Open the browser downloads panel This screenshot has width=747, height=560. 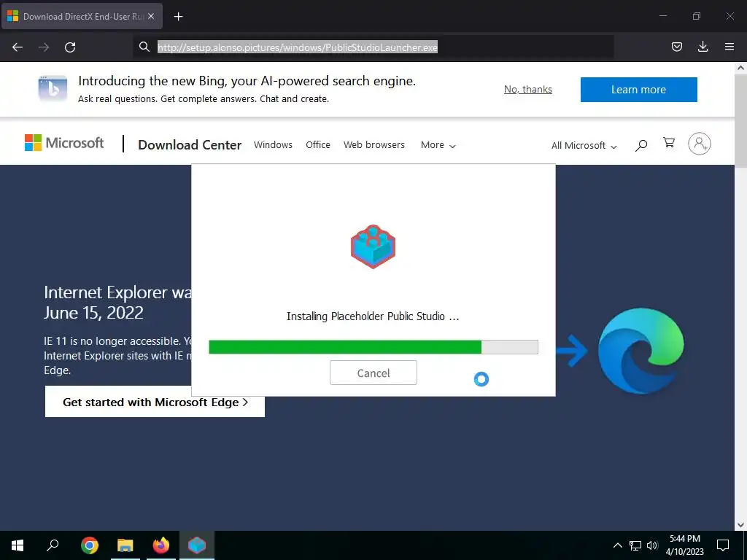pos(703,47)
